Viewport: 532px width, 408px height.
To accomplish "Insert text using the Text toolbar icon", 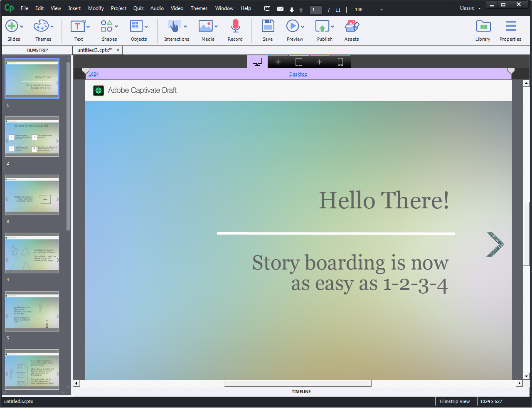I will point(77,27).
